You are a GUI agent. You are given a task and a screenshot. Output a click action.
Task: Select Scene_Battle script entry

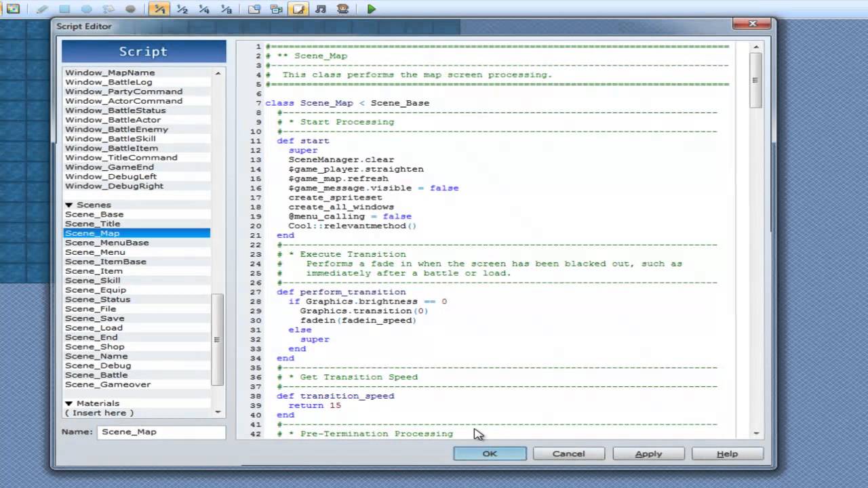coord(137,375)
